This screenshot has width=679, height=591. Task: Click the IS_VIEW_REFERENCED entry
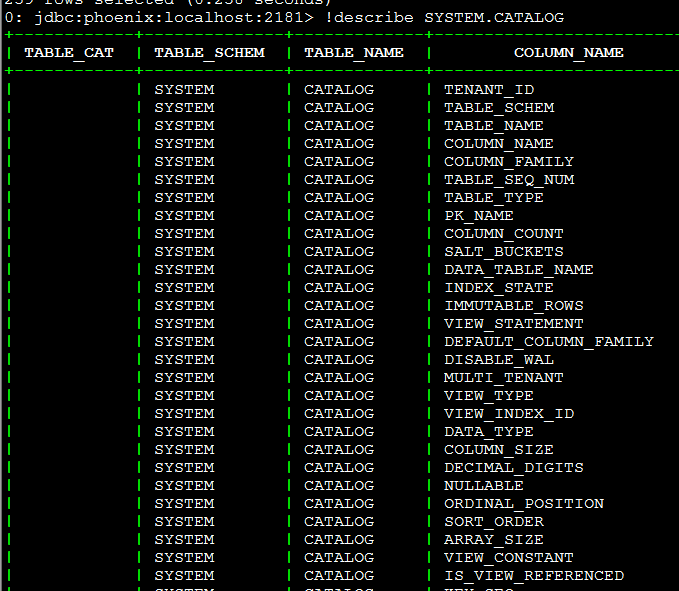point(534,575)
